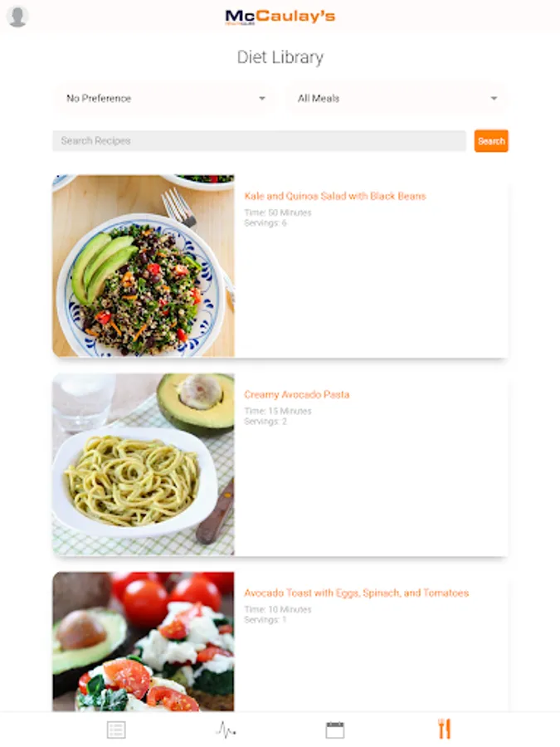Open Avocado Toast with Eggs, Spinach, and Tomatoes

click(x=356, y=593)
